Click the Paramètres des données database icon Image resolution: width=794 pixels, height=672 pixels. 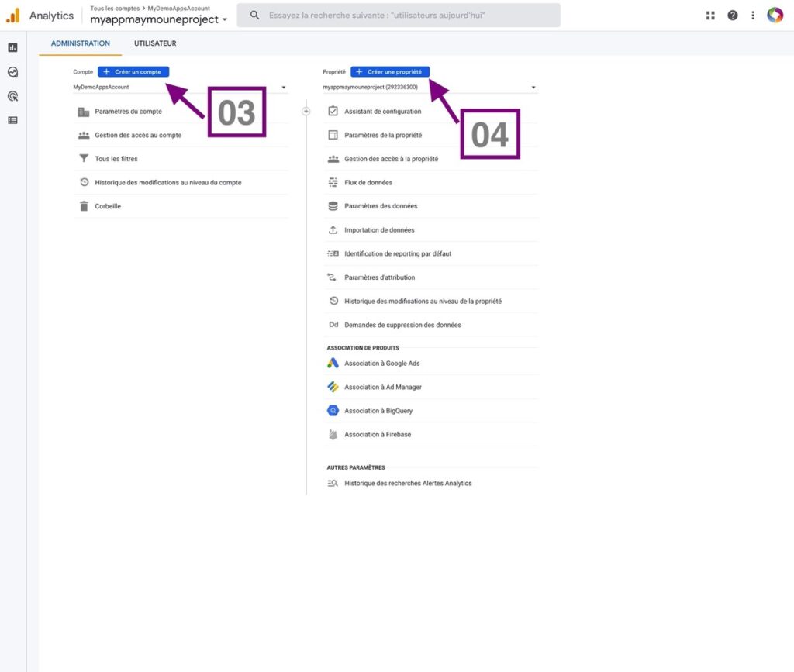click(x=333, y=206)
